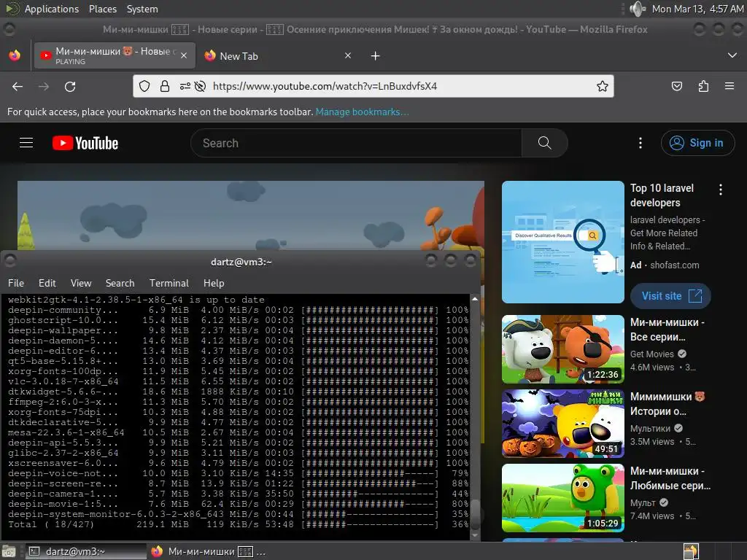Open the Ми-ми-мишки Все серии video title

coord(667,330)
